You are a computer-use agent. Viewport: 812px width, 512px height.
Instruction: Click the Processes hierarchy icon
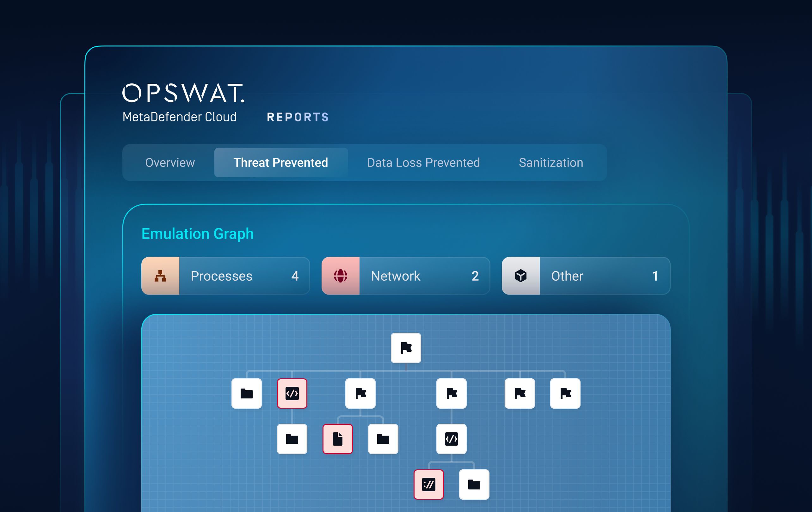(160, 276)
